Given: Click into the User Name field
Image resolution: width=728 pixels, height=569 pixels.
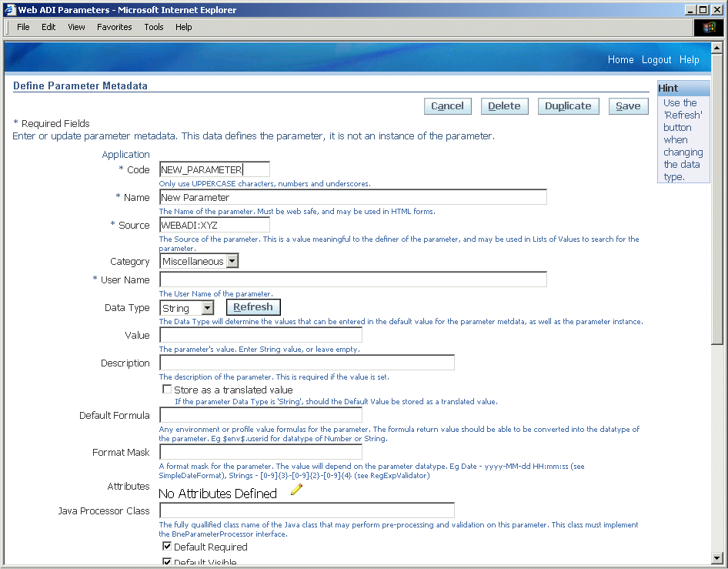Looking at the screenshot, I should 353,279.
